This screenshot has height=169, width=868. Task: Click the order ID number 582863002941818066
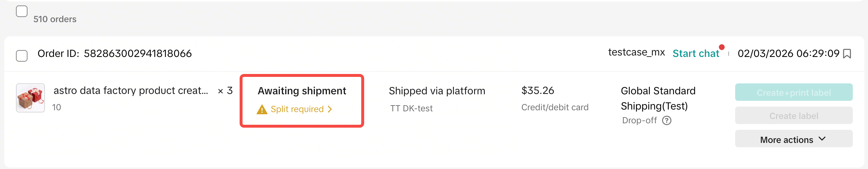138,54
